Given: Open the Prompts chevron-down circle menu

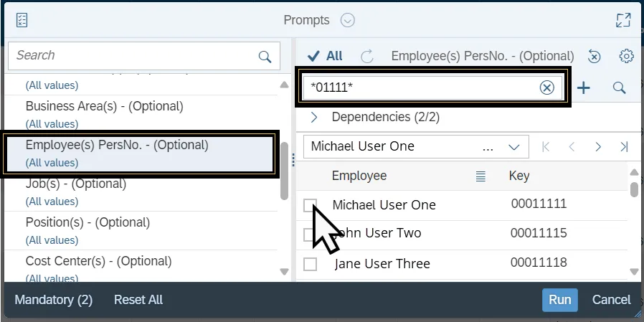Looking at the screenshot, I should (x=348, y=20).
